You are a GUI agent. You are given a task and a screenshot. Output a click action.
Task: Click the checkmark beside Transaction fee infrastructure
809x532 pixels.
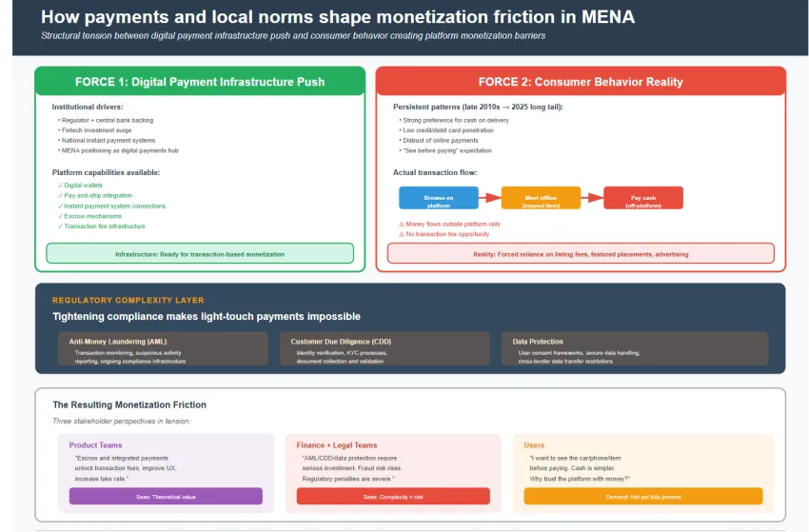pos(60,227)
